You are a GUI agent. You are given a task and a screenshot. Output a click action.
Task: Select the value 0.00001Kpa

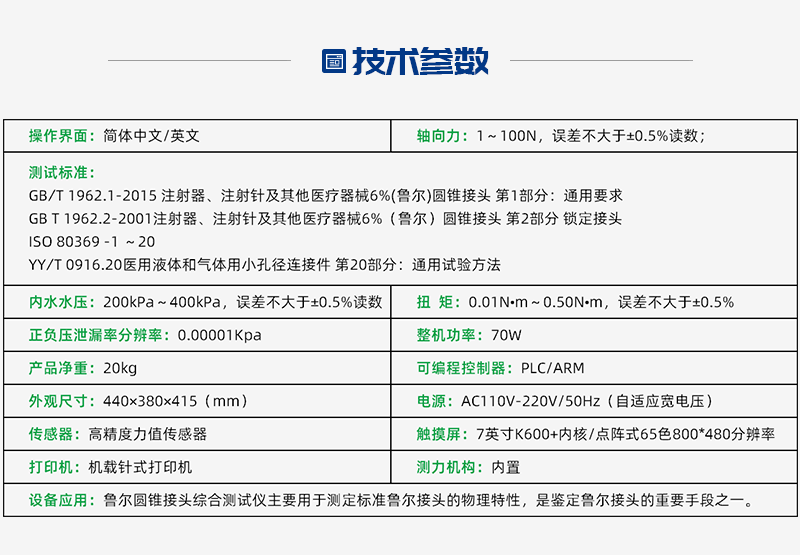click(x=219, y=335)
